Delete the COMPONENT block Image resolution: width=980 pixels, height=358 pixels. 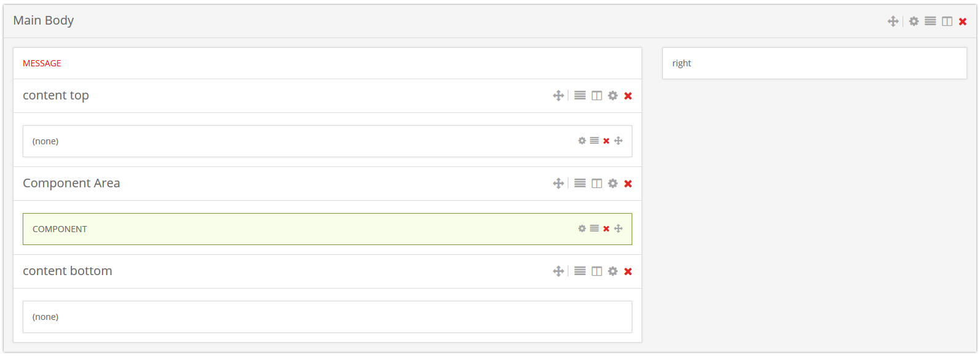(606, 229)
